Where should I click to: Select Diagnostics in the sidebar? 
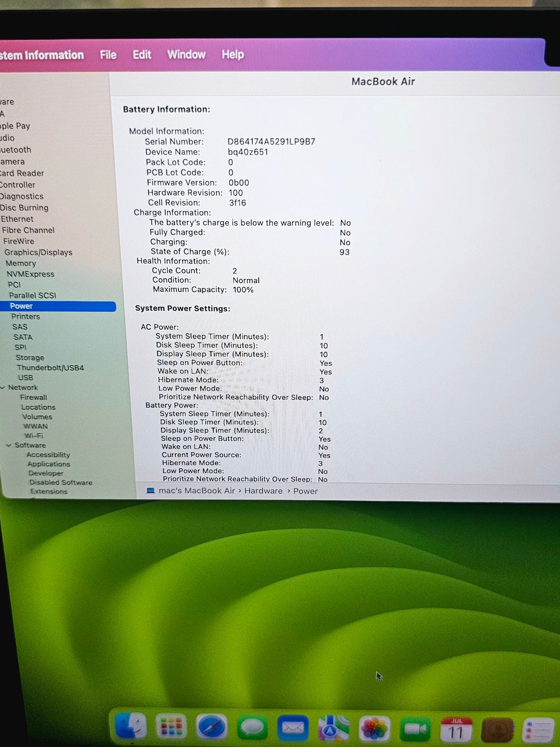point(22,196)
